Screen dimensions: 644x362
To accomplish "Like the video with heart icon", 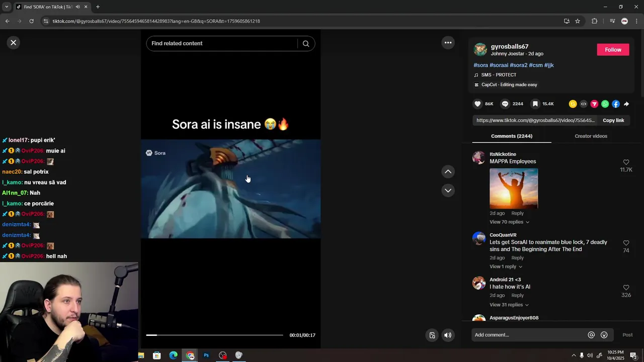I will tap(477, 104).
